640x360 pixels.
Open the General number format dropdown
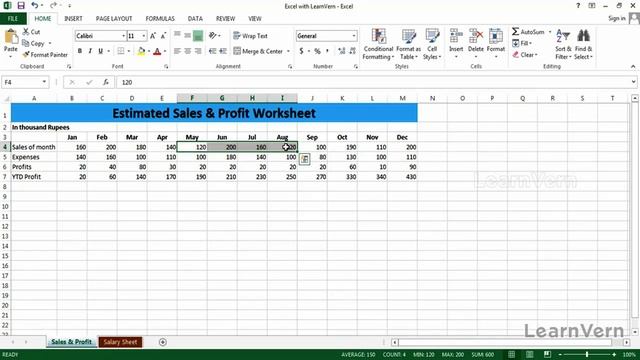click(x=353, y=36)
